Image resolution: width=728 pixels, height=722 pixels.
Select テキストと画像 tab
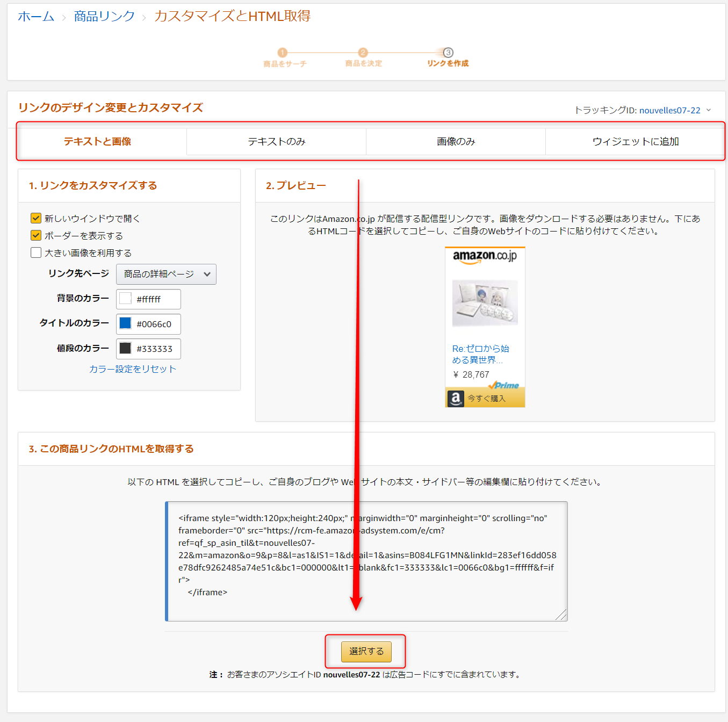(x=97, y=142)
